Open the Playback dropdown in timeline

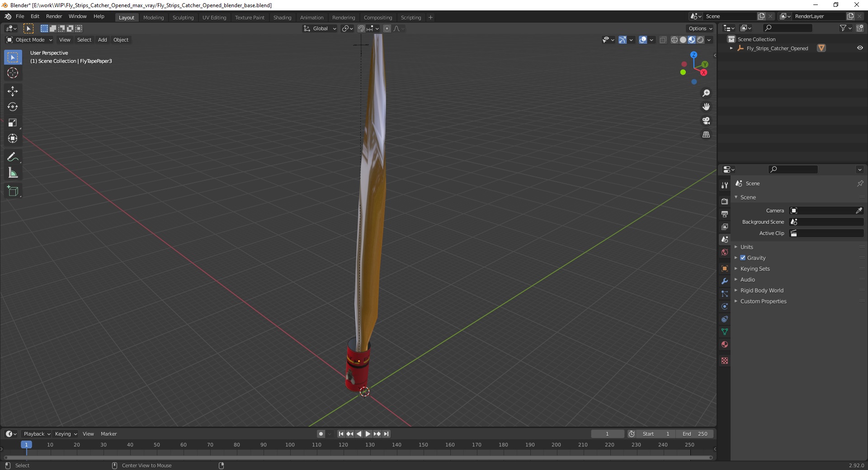pos(37,434)
